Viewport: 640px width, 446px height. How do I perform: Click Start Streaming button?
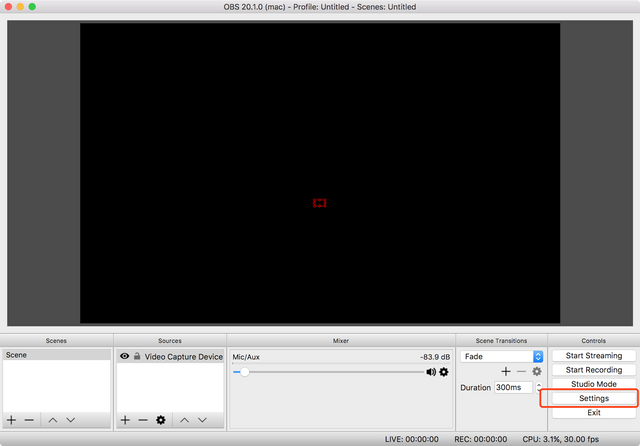[594, 355]
